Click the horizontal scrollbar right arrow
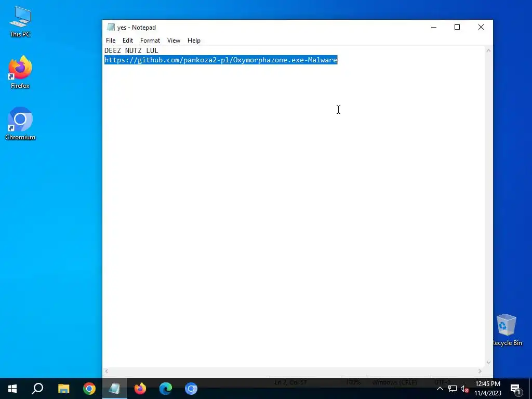 tap(480, 371)
